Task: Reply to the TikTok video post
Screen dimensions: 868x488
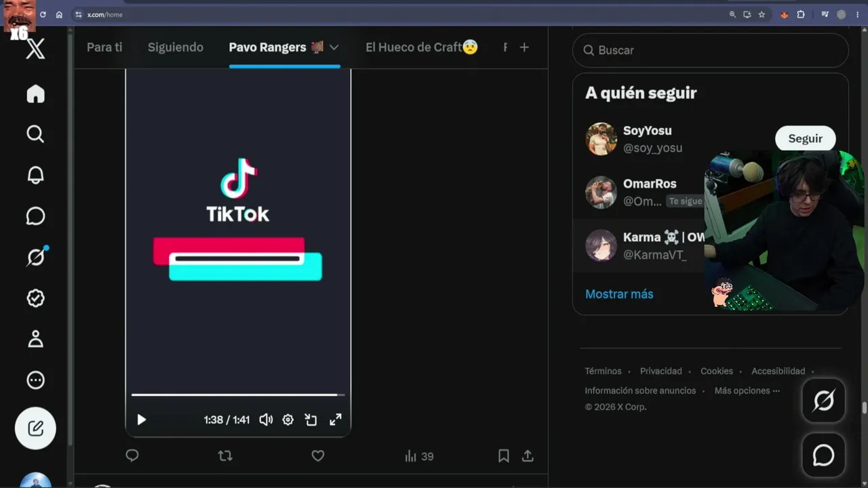Action: [x=132, y=456]
